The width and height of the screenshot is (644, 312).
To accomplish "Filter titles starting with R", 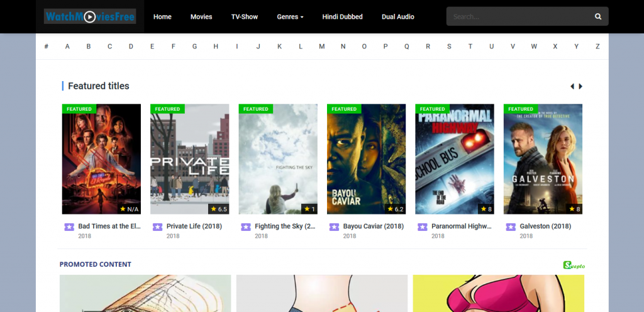I will tap(428, 47).
